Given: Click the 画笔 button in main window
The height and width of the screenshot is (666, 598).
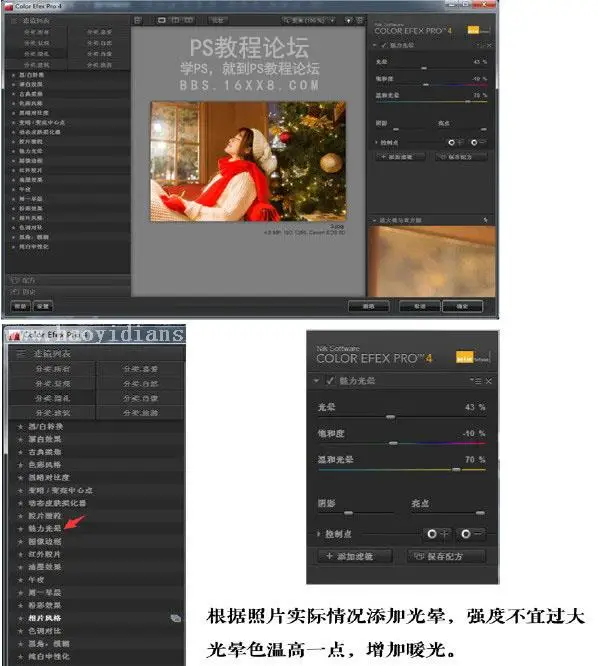Looking at the screenshot, I should pyautogui.click(x=368, y=306).
